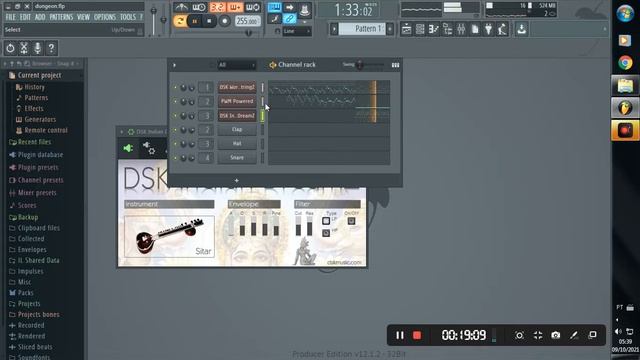Open DSK plugin detailed settings gear icon
The width and height of the screenshot is (640, 360).
click(x=149, y=148)
